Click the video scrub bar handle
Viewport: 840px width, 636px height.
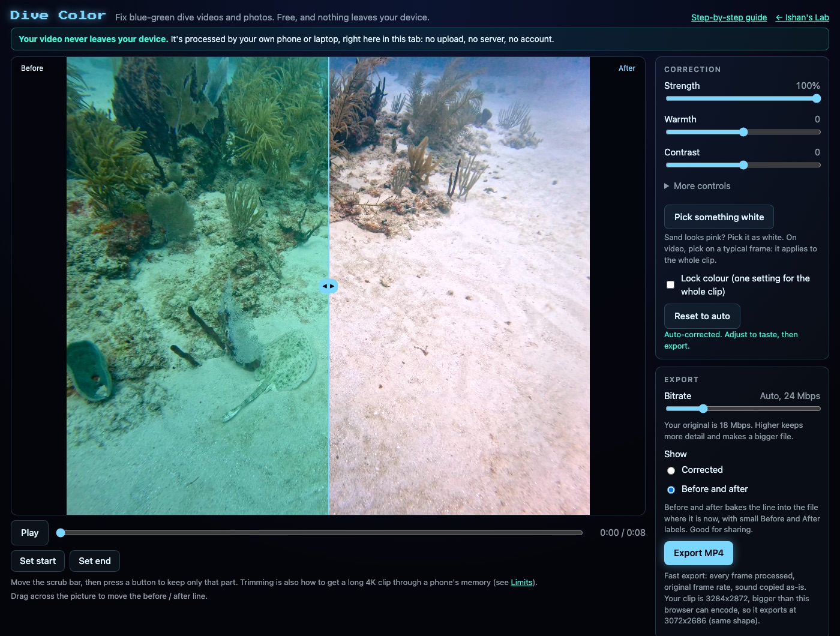[x=61, y=533]
